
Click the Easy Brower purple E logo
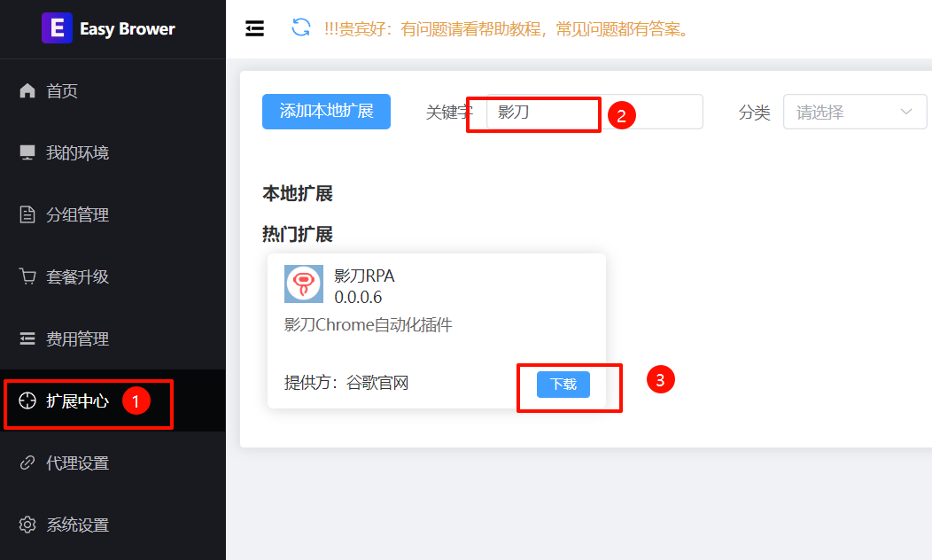coord(57,28)
